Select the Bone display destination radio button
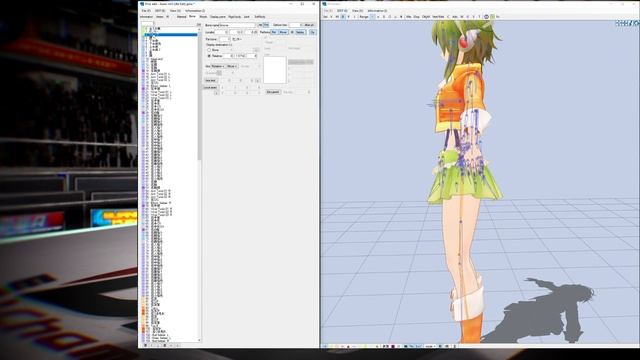This screenshot has width=640, height=360. coord(209,50)
